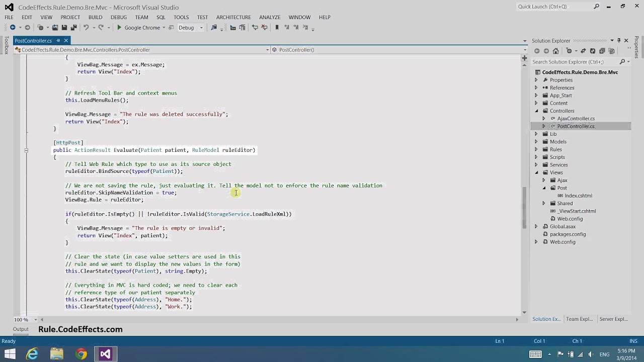Open the browser selection dropdown next to Google Chrome
Screen dimensions: 644x362
click(164, 28)
